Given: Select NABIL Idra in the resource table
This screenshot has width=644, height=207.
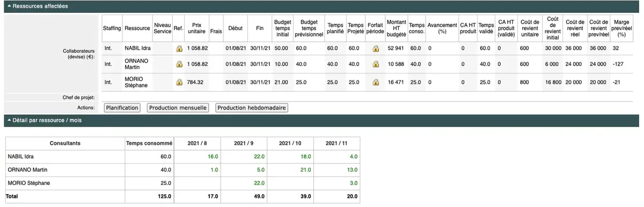Looking at the screenshot, I should coord(137,48).
